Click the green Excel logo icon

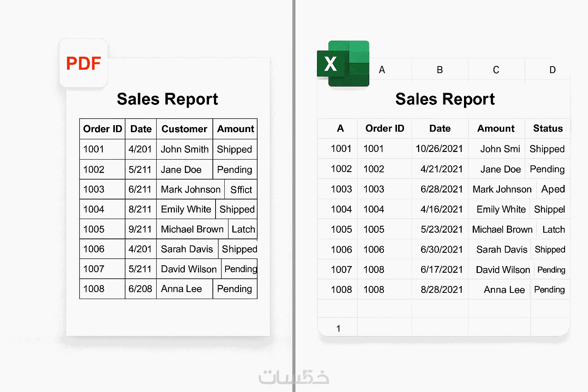[343, 64]
